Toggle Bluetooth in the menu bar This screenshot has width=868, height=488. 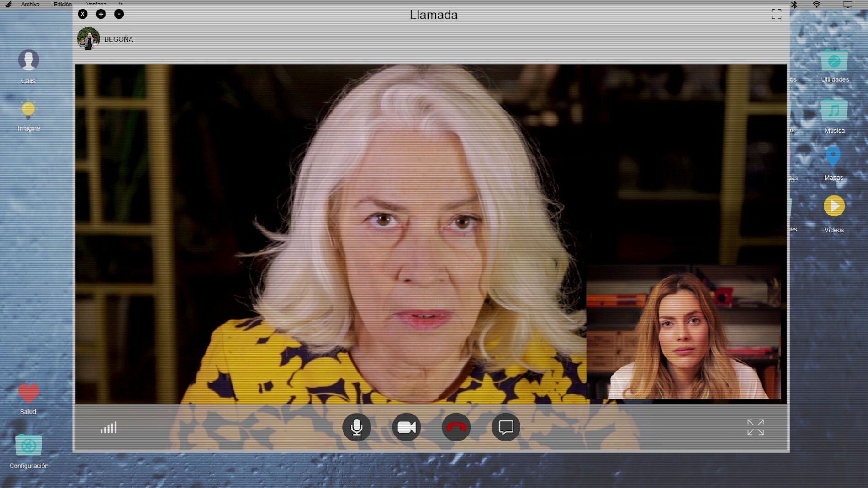[793, 4]
